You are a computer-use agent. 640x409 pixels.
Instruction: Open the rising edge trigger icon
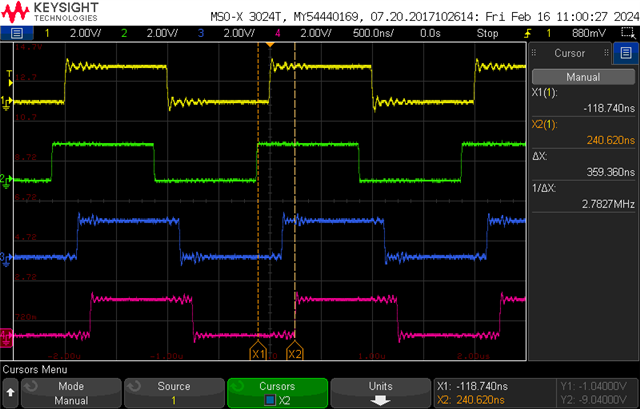tap(528, 33)
